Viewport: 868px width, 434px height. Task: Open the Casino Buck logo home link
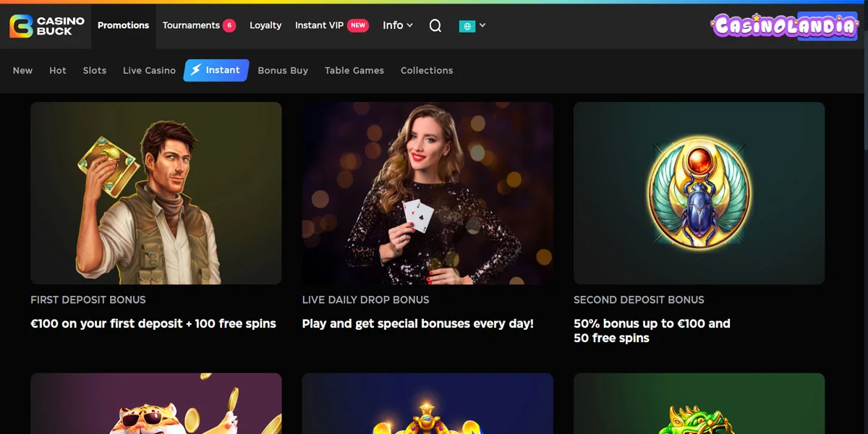click(47, 26)
